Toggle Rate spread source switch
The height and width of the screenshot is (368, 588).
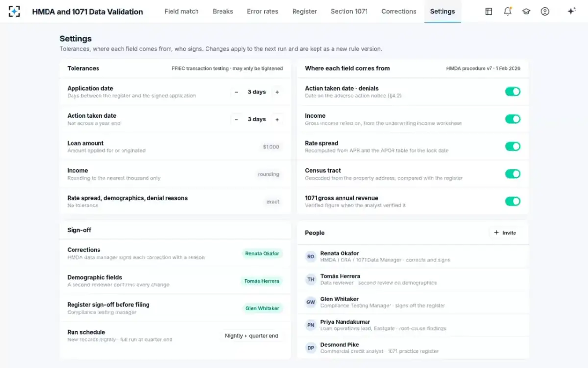click(x=513, y=146)
